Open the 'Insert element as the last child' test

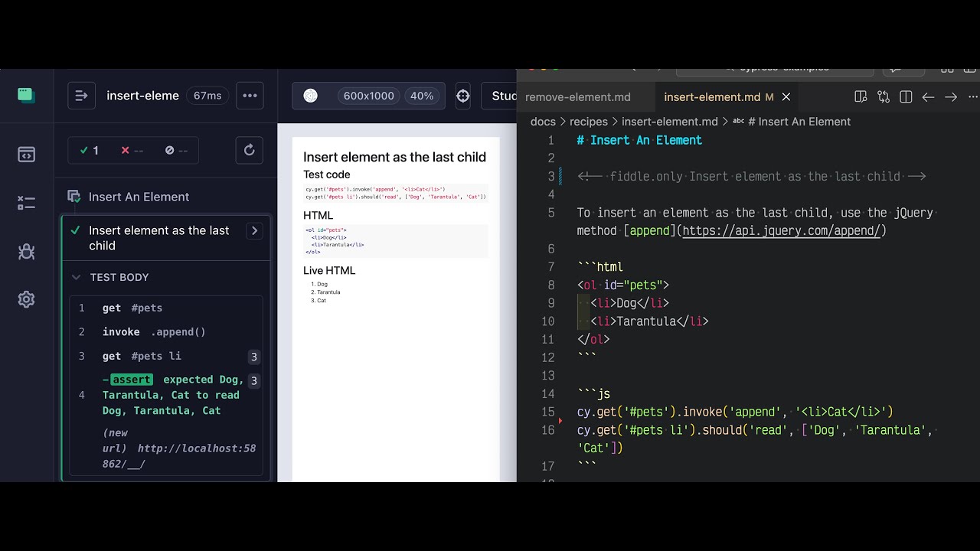159,238
